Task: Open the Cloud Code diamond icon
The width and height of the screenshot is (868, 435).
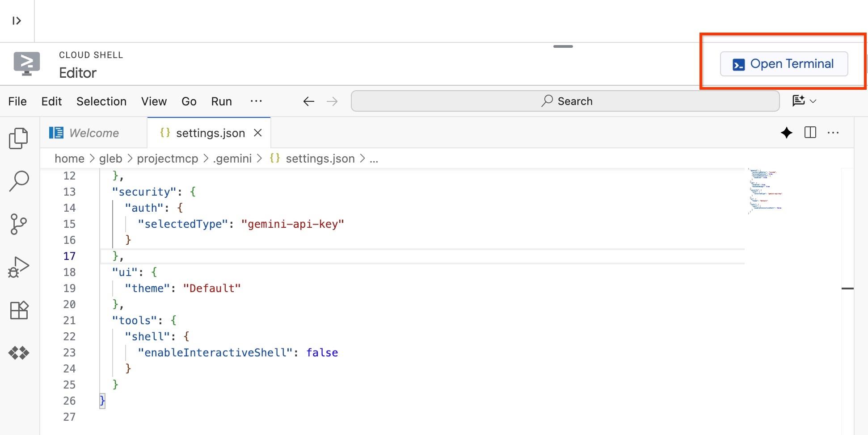Action: click(19, 353)
